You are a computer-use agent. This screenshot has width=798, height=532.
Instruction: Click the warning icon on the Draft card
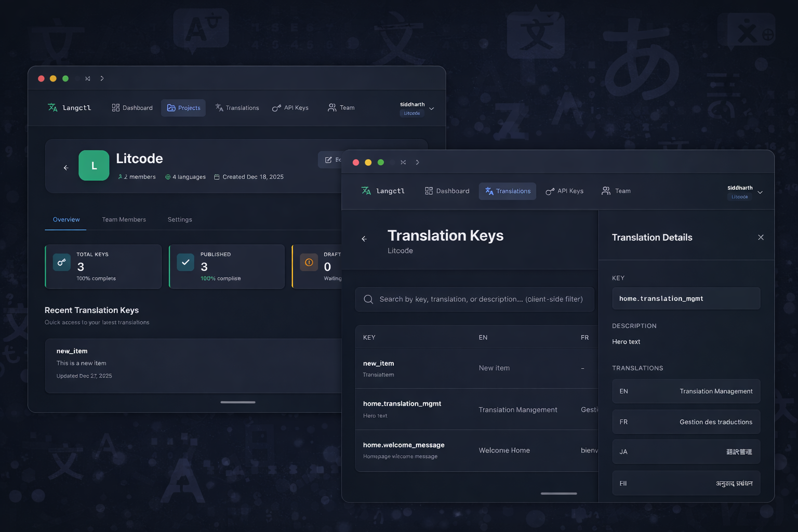309,262
